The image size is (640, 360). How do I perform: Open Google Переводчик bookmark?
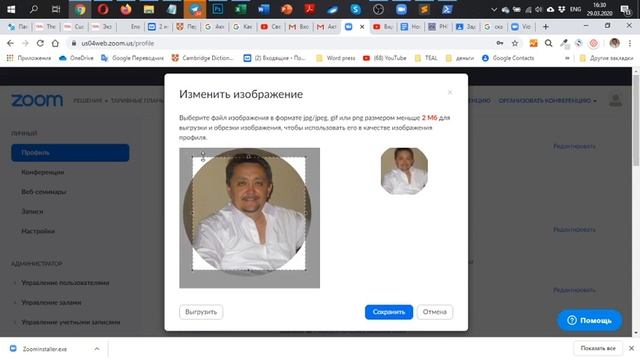[132, 58]
